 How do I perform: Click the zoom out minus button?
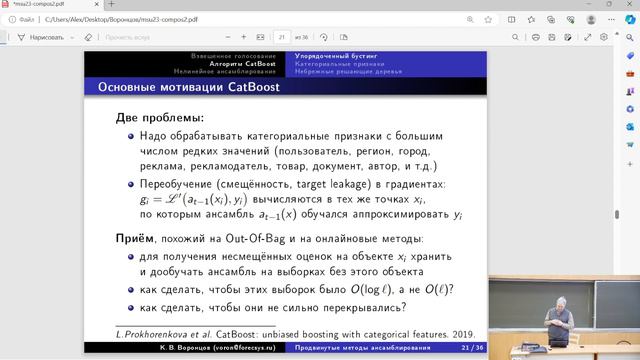(x=228, y=37)
